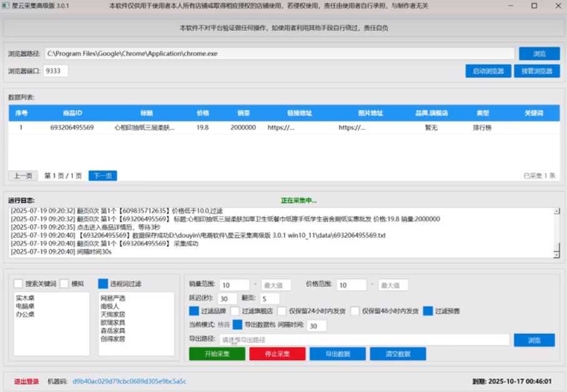Toggle the 导出数据包 checkbox
Viewport: 567px width, 392px height.
(237, 325)
